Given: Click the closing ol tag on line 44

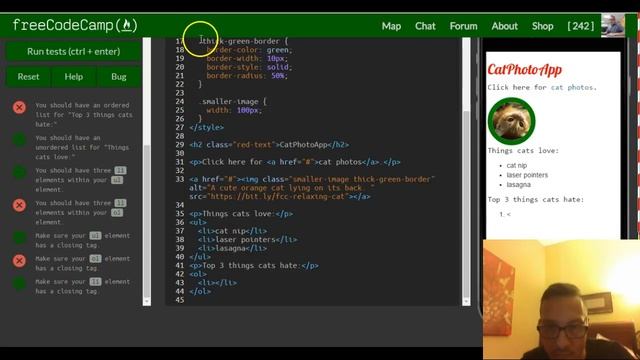Looking at the screenshot, I should pyautogui.click(x=200, y=291).
